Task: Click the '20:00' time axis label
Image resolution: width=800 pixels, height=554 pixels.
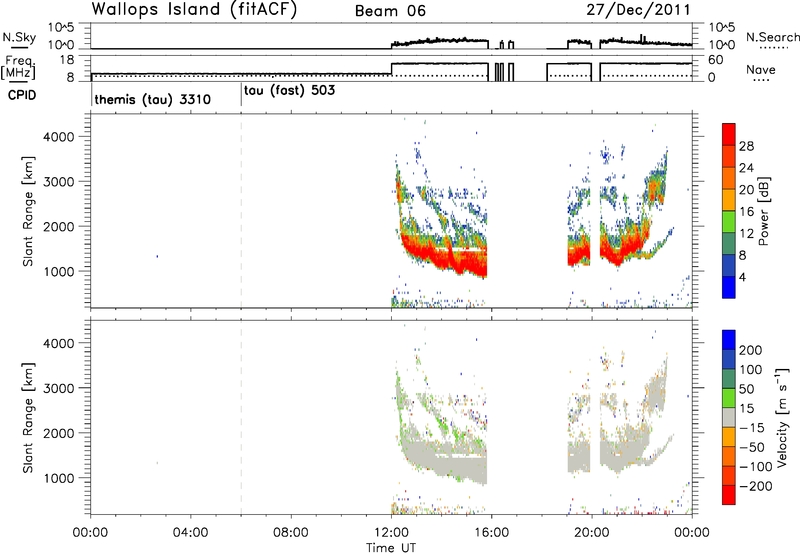Action: pos(591,533)
